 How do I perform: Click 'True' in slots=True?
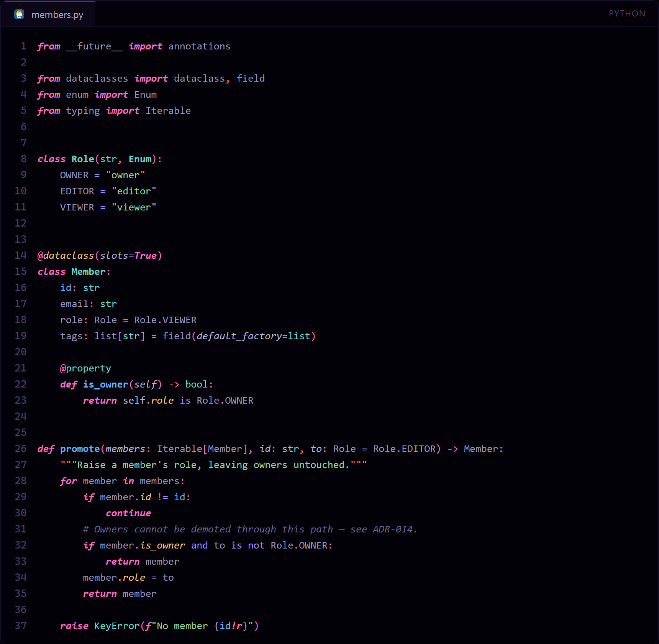coord(145,256)
